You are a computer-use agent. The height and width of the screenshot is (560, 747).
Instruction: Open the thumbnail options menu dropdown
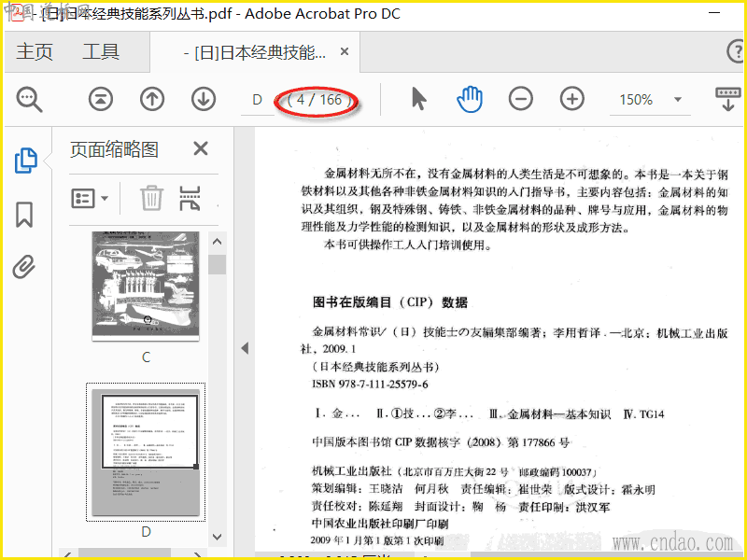(90, 198)
